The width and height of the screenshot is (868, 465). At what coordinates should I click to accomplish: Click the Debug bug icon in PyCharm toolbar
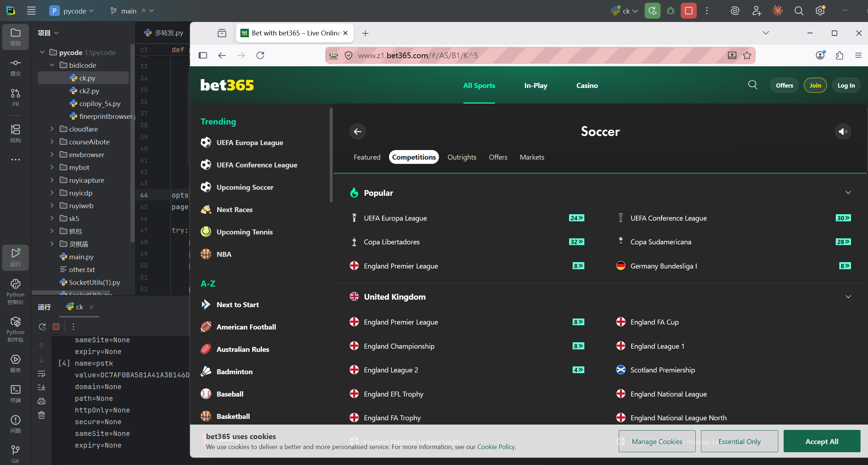click(670, 11)
